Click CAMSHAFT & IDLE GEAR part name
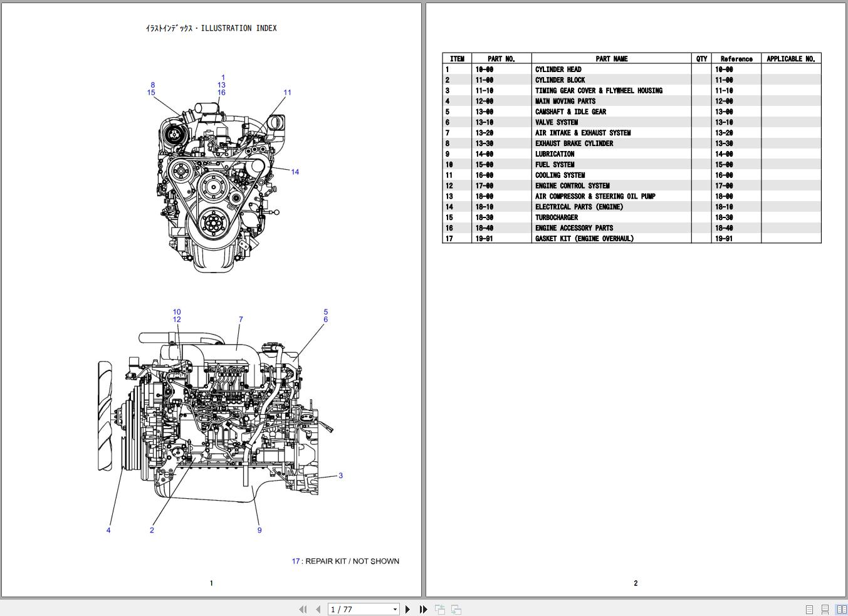The image size is (848, 616). point(570,112)
